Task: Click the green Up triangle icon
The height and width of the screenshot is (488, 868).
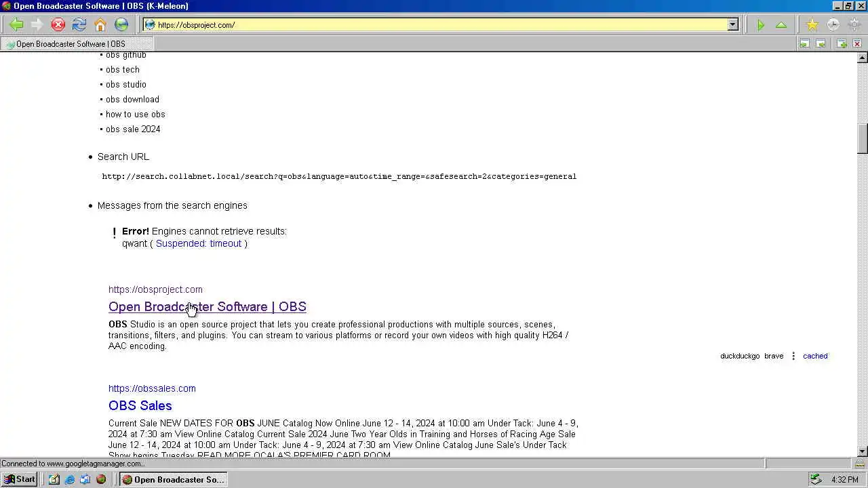Action: 781,25
